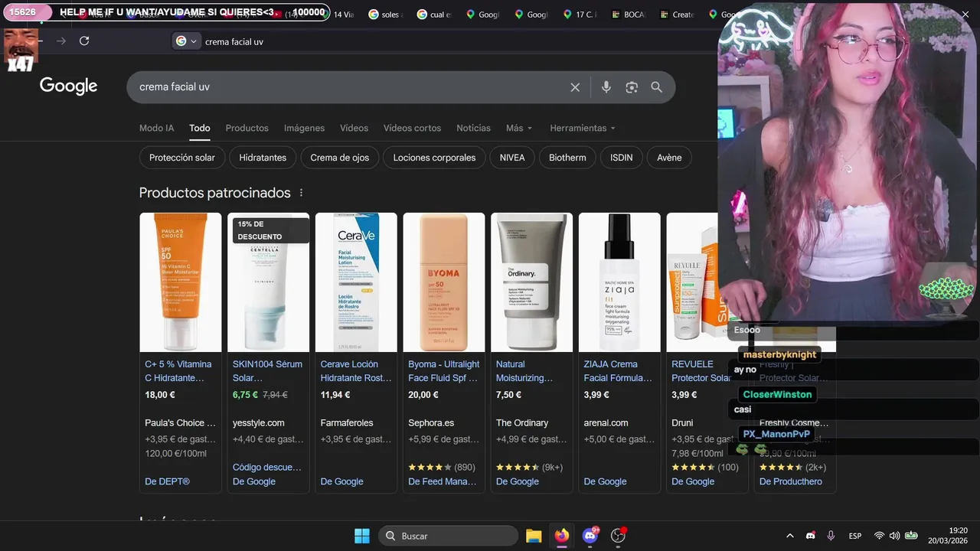The height and width of the screenshot is (551, 980).
Task: Open REVUELE Protector Solar link
Action: [701, 371]
